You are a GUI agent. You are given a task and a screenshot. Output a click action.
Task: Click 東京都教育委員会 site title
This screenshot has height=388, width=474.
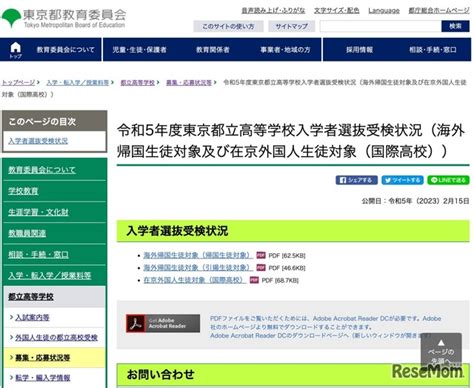(x=75, y=15)
